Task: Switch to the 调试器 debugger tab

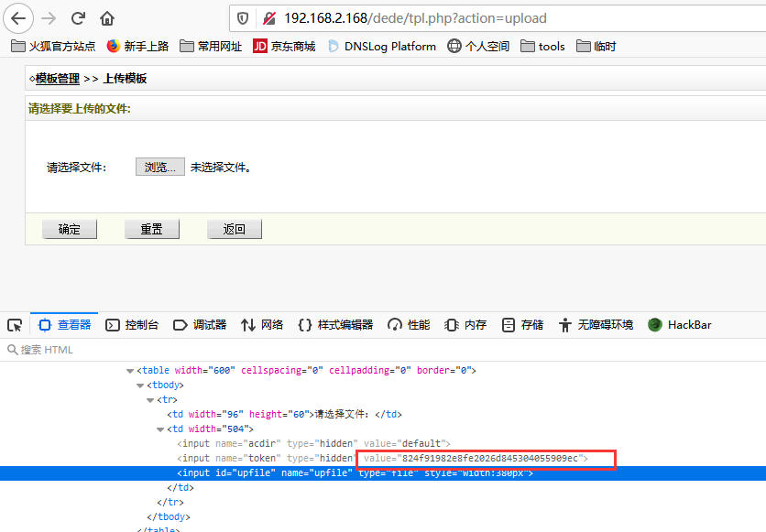Action: (200, 325)
